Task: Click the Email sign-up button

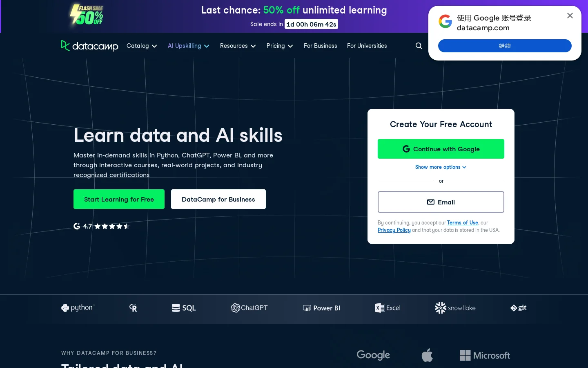Action: click(441, 202)
